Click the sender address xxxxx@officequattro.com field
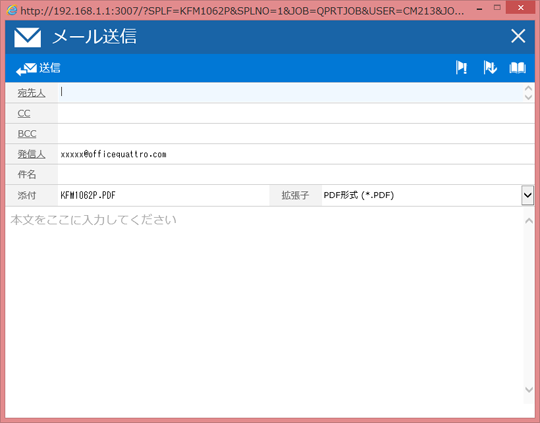Image resolution: width=540 pixels, height=423 pixels. click(x=296, y=154)
